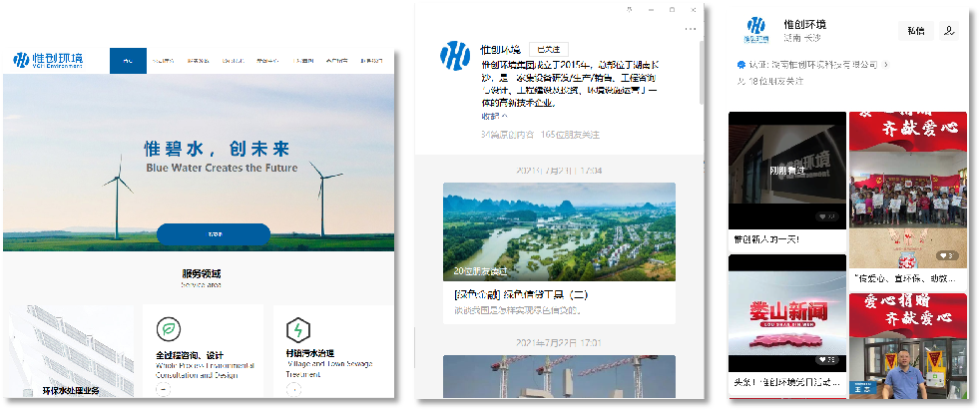The image size is (980, 411).
Task: Pin the official account window on top
Action: (629, 9)
